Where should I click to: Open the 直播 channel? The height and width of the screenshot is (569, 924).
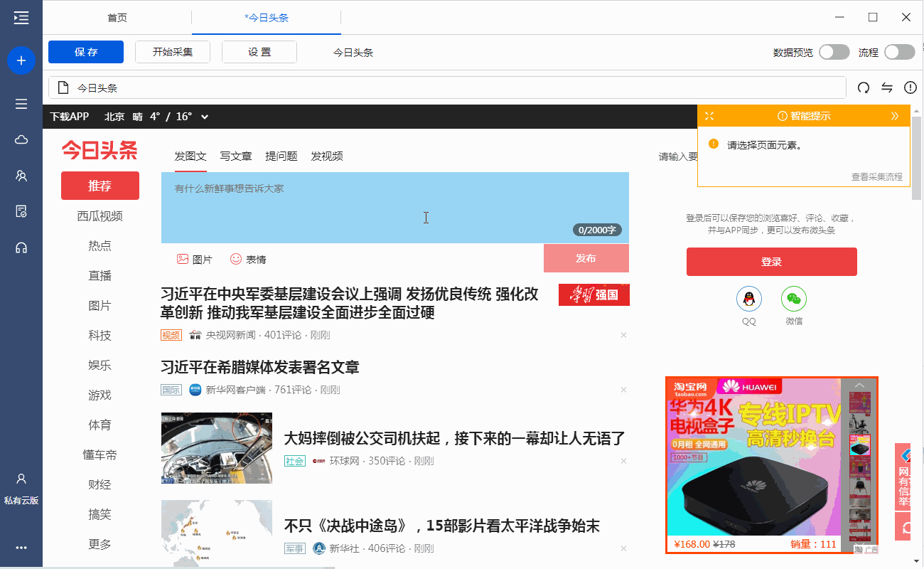coord(100,276)
